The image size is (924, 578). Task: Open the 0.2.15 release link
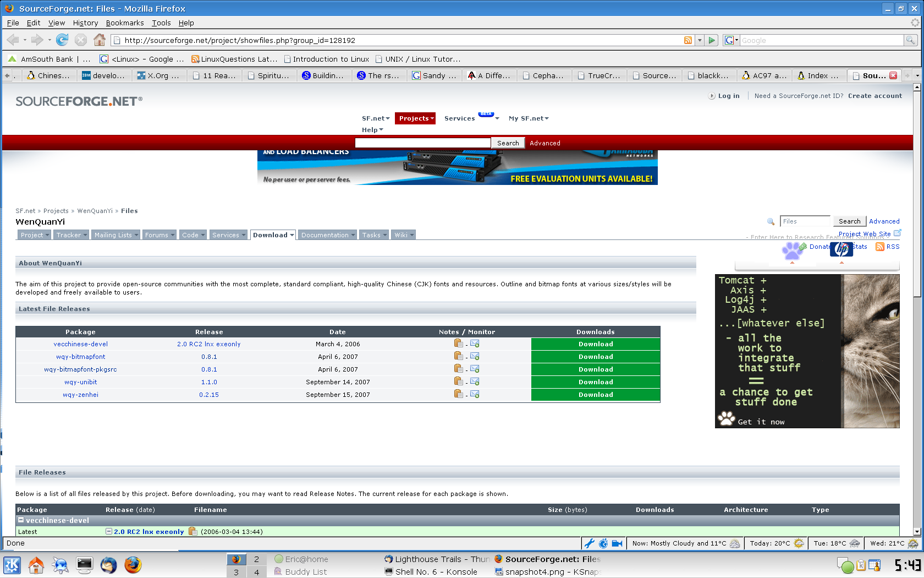209,395
